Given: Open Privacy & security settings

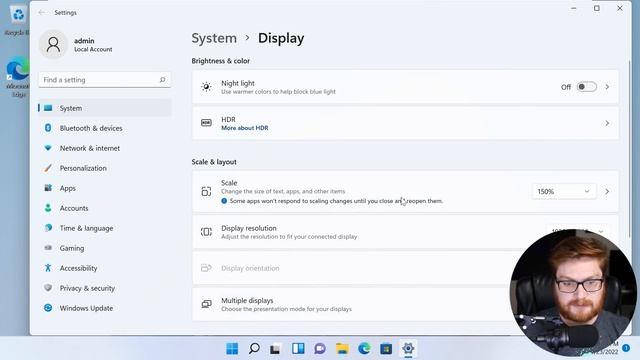Looking at the screenshot, I should (x=104, y=288).
